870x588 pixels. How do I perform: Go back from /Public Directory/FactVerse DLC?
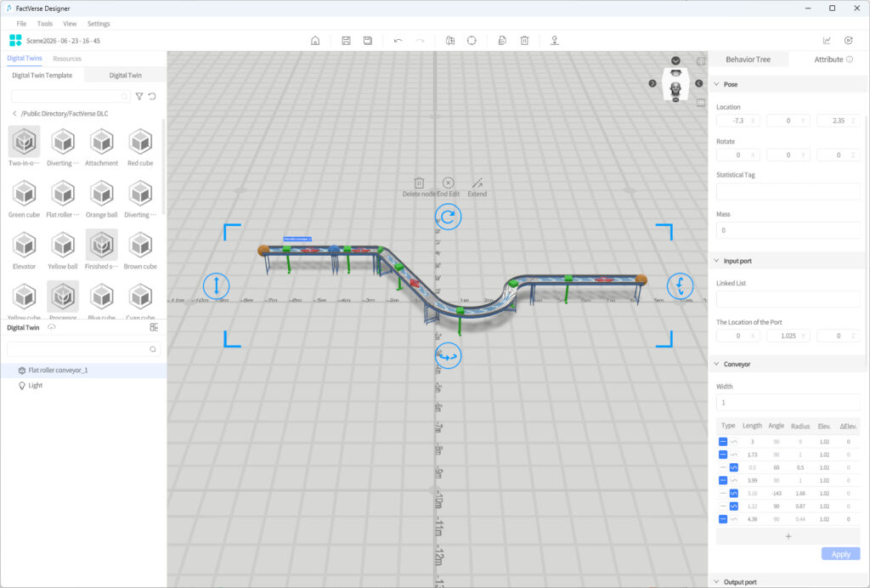[x=14, y=113]
